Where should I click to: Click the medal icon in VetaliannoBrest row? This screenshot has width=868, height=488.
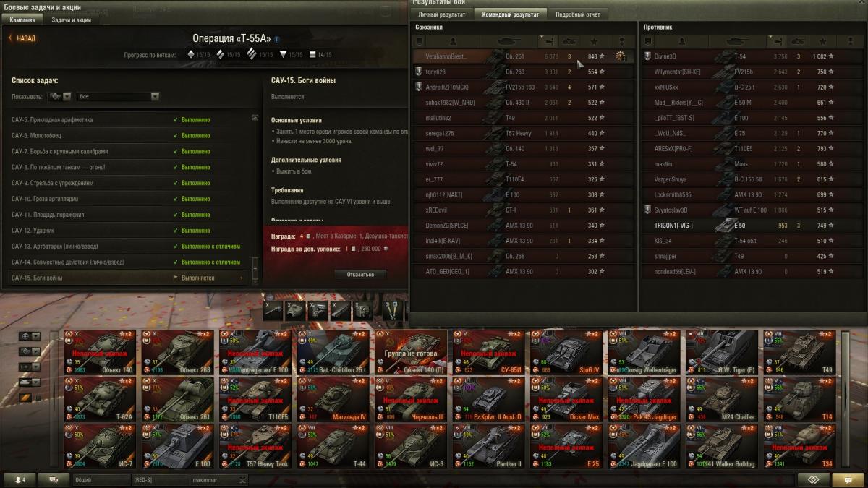tap(621, 56)
